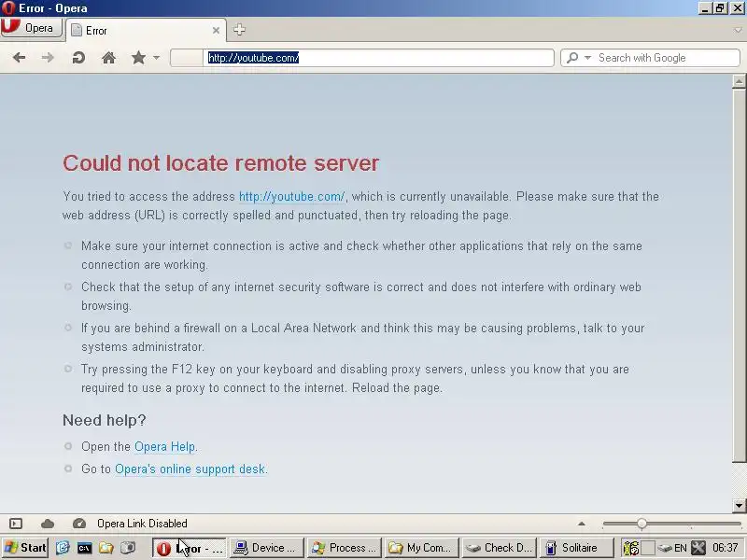747x560 pixels.
Task: Open the Windows Start menu
Action: click(x=25, y=548)
